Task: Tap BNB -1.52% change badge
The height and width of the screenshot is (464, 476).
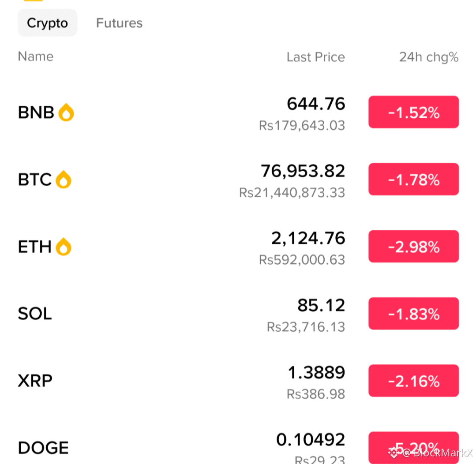Action: point(413,112)
